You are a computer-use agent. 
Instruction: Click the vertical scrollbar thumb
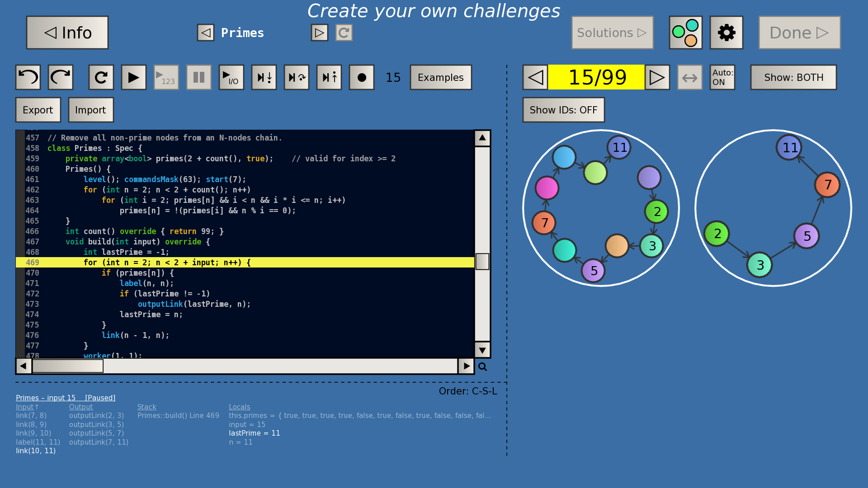pos(482,262)
